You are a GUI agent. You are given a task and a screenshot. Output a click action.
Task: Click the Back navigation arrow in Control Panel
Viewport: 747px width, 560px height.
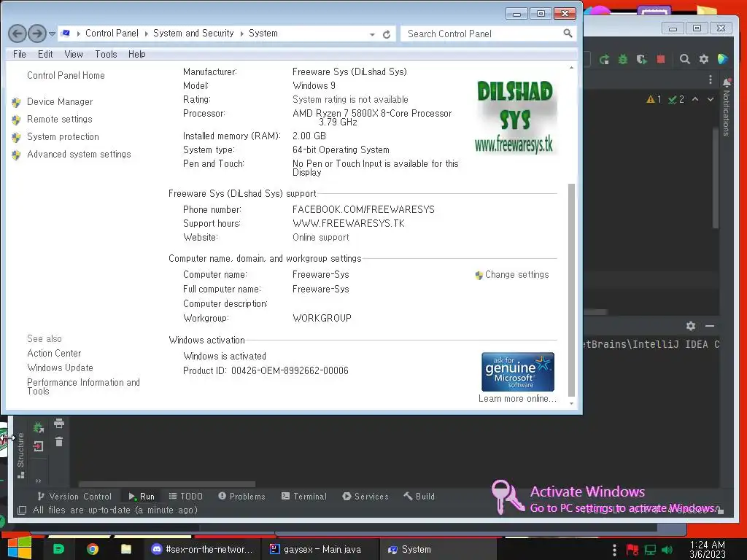[x=18, y=34]
